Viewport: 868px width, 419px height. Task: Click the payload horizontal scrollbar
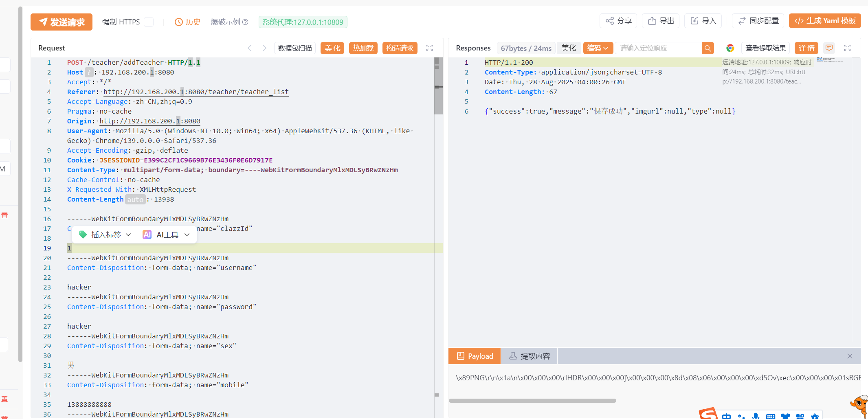[x=532, y=401]
